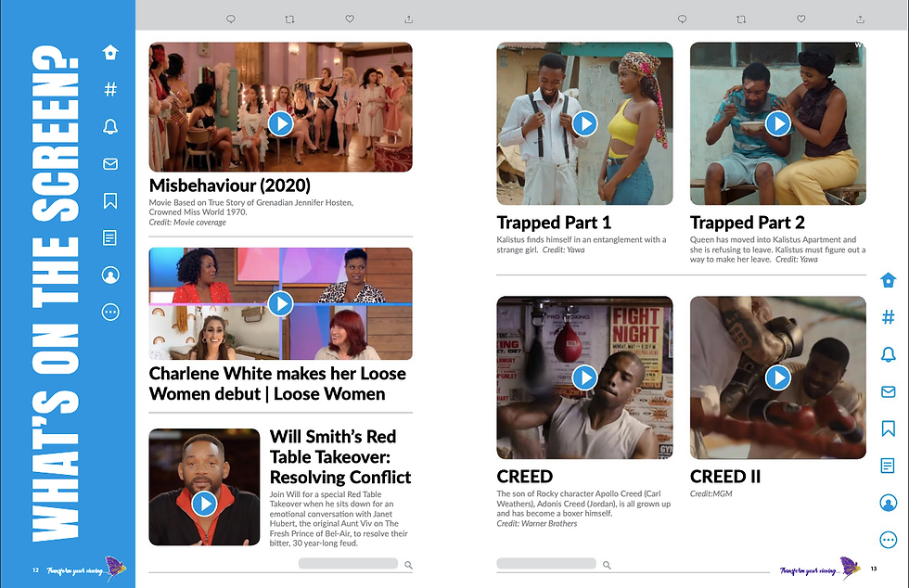This screenshot has width=909, height=588.
Task: Click the bell icon on the right edge
Action: [889, 354]
